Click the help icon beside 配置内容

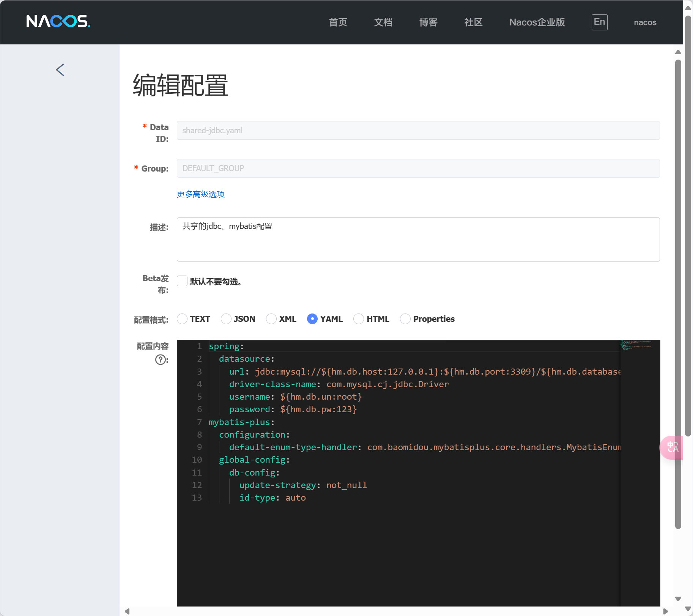click(x=161, y=359)
